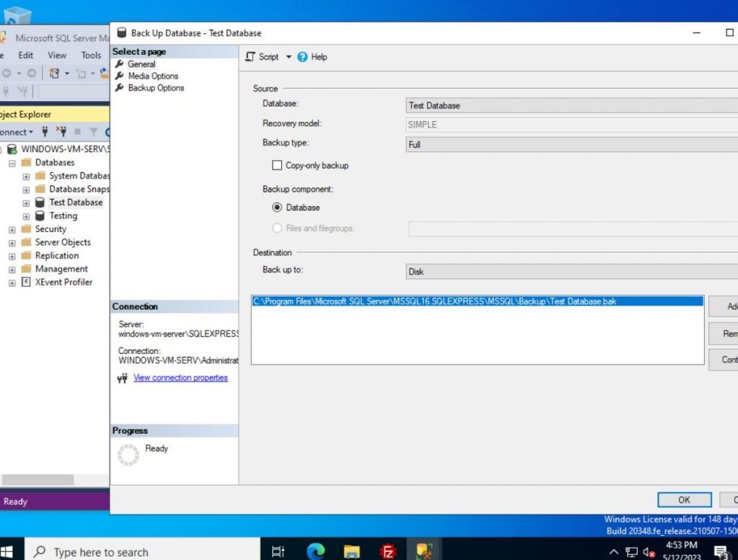The height and width of the screenshot is (560, 738).
Task: Open Microsoft Edge from the taskbar
Action: click(x=316, y=551)
